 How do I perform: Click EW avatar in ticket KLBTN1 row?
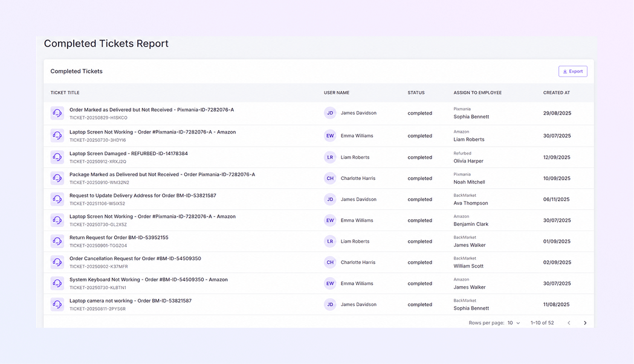point(330,283)
